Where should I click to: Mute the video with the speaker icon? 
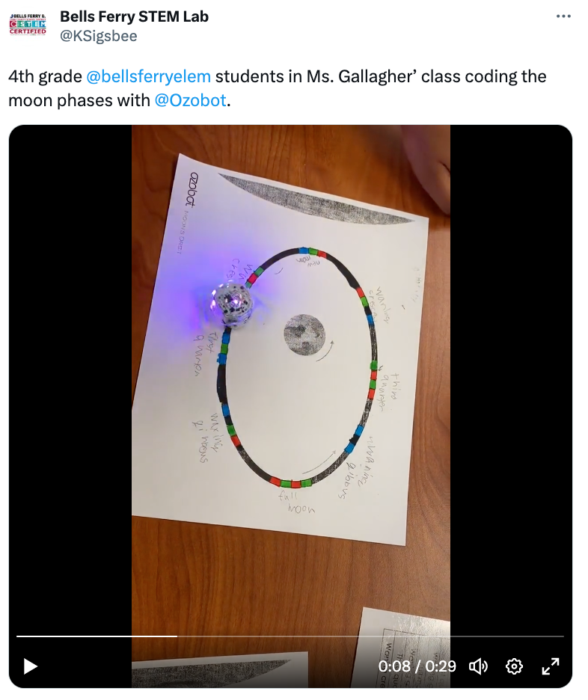coord(478,666)
